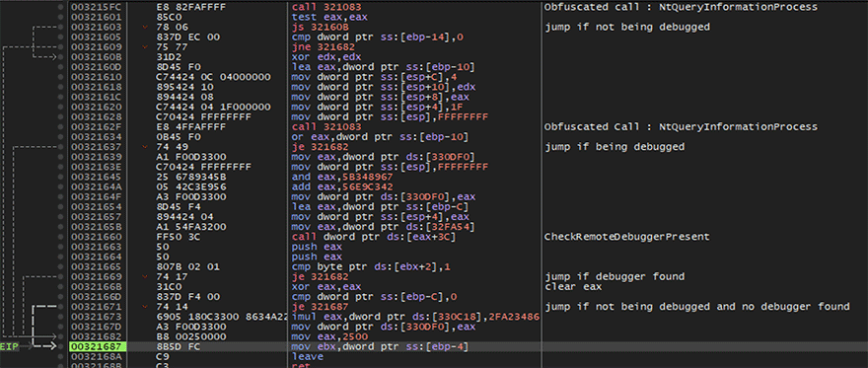Toggle breakpoint dot beside address 003215FC

(x=61, y=7)
